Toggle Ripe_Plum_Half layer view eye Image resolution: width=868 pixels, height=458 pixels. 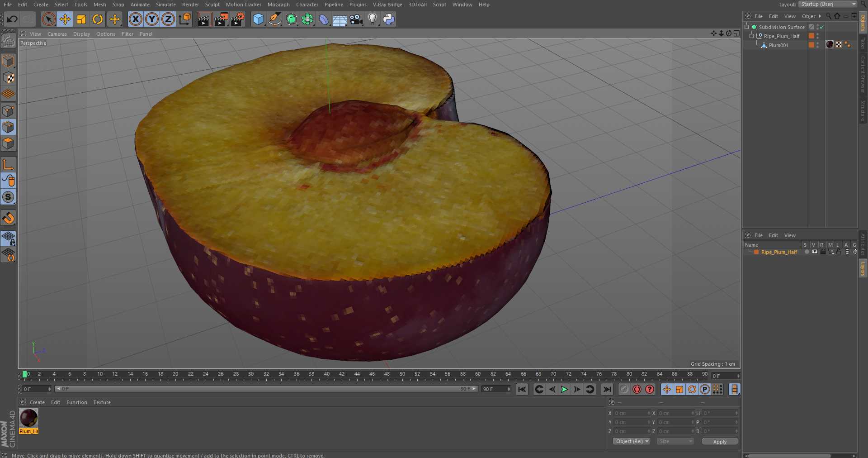[x=815, y=252]
